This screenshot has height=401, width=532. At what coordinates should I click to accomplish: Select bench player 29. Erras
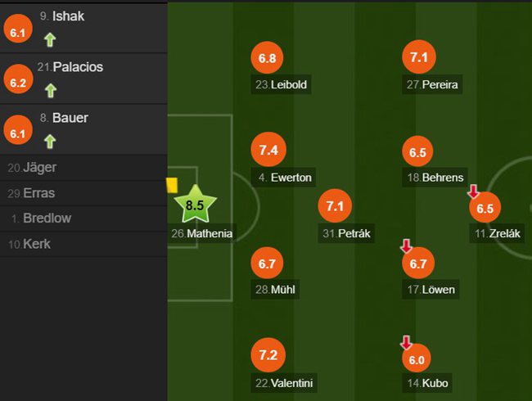83,193
